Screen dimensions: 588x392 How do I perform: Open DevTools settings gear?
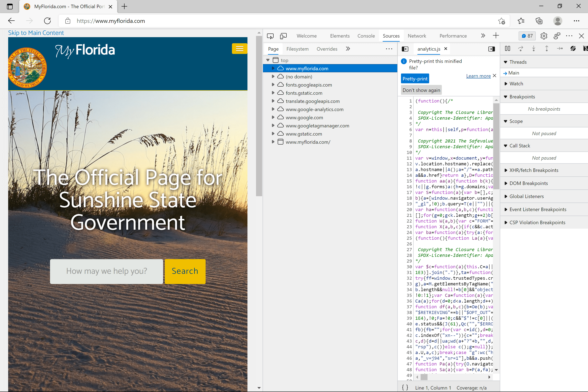[543, 36]
